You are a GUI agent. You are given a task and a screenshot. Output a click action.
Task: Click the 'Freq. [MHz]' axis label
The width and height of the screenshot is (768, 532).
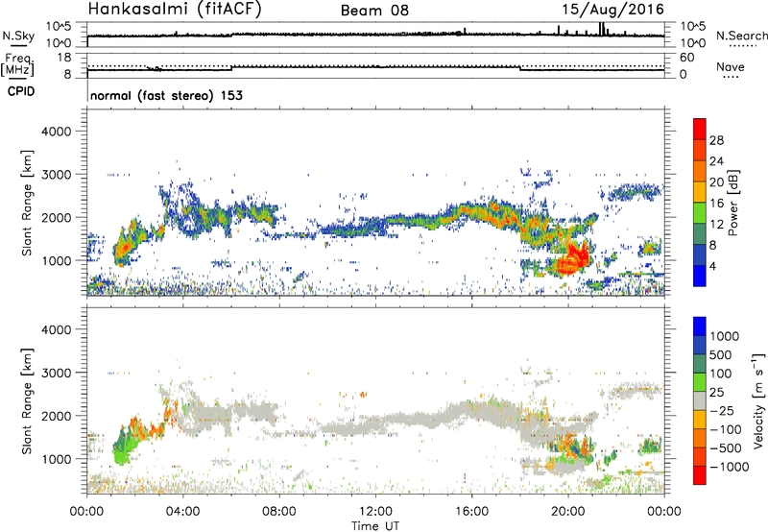[x=18, y=64]
